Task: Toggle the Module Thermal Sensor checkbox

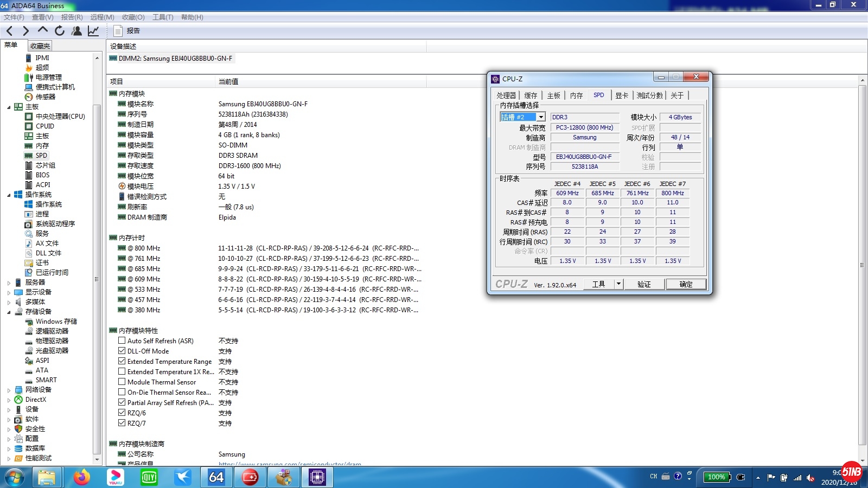Action: [122, 382]
